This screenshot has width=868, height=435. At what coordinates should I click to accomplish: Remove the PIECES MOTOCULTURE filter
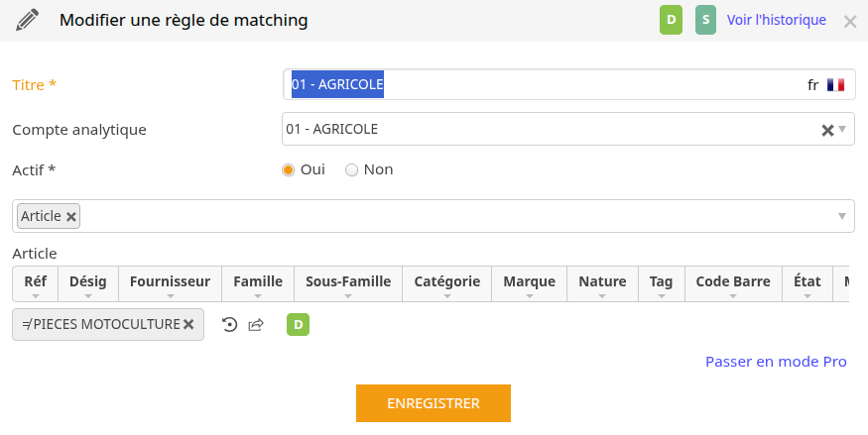(188, 324)
